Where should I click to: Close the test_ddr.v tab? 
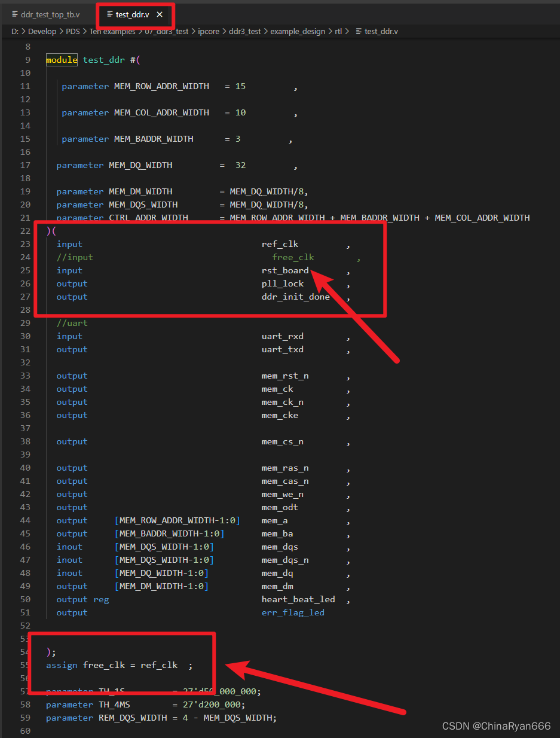pyautogui.click(x=160, y=14)
